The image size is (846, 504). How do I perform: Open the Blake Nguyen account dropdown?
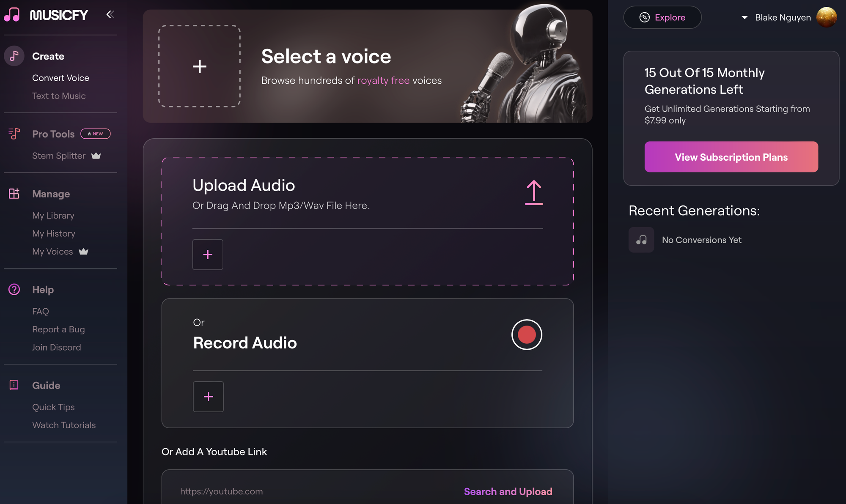click(x=745, y=17)
